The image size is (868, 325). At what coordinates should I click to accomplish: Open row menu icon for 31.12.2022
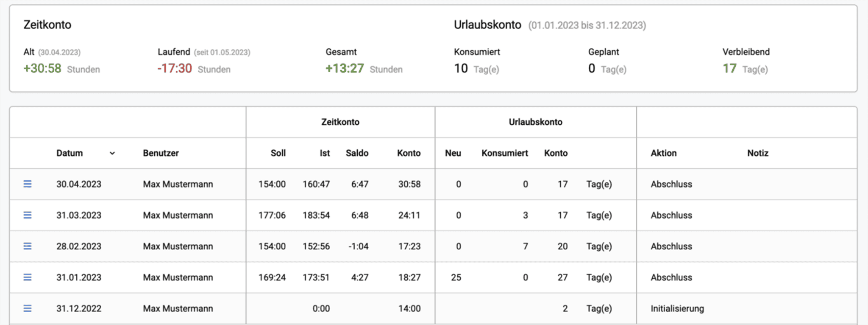[x=28, y=308]
